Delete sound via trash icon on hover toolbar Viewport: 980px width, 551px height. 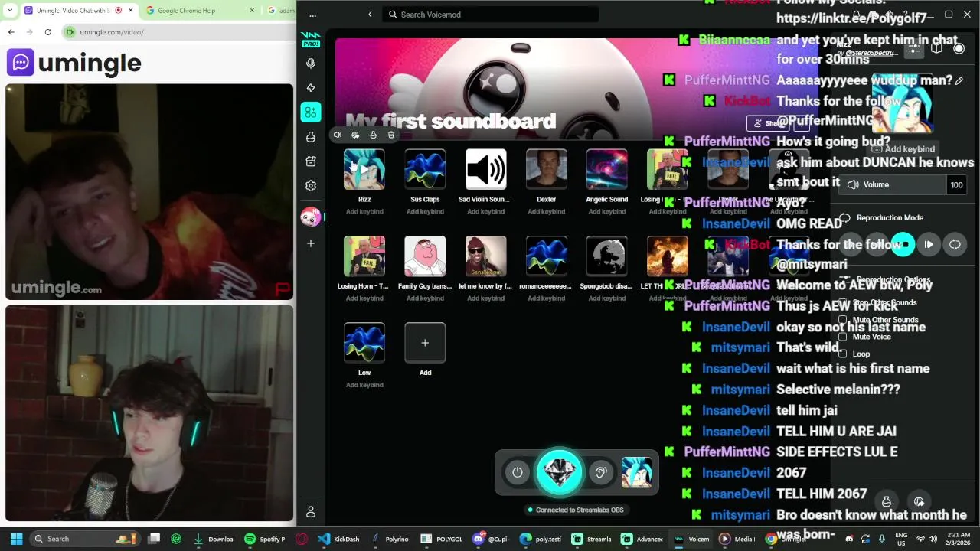coord(390,135)
